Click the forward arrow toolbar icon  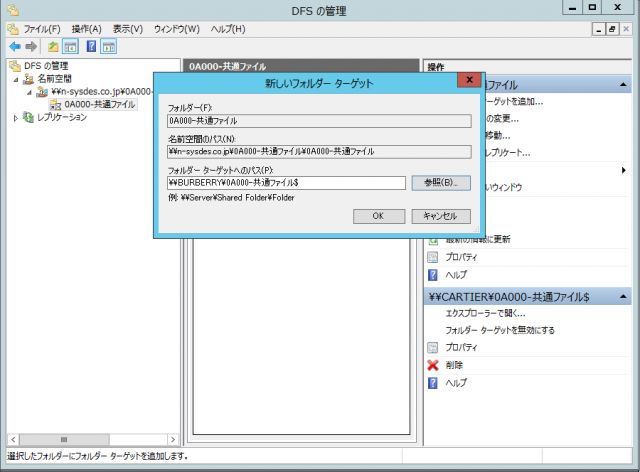(x=31, y=47)
